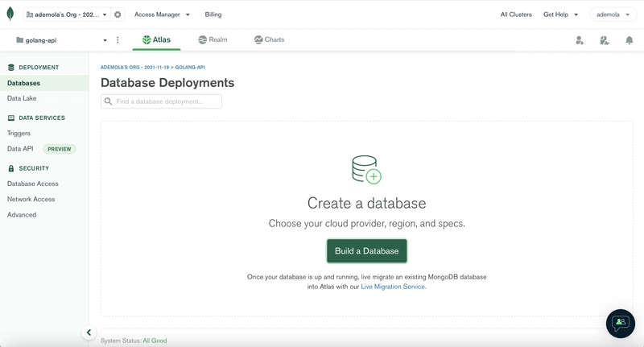Open the support chat bubble

pyautogui.click(x=621, y=324)
